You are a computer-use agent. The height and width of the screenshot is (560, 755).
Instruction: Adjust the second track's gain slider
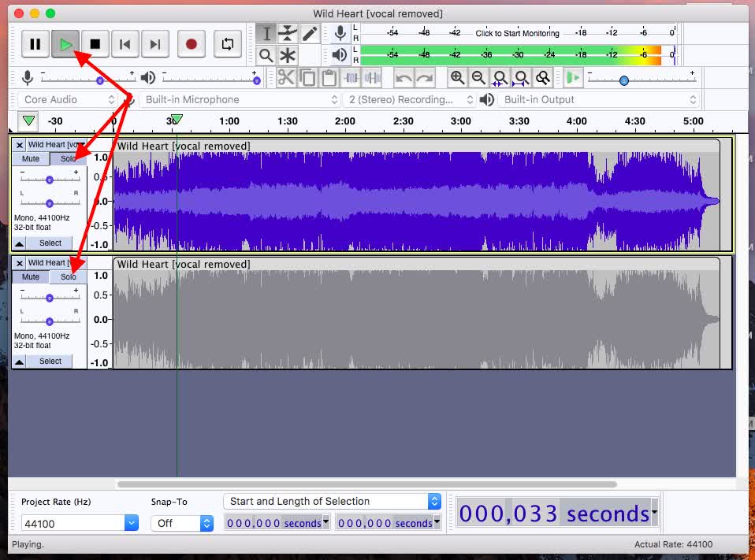[x=50, y=297]
